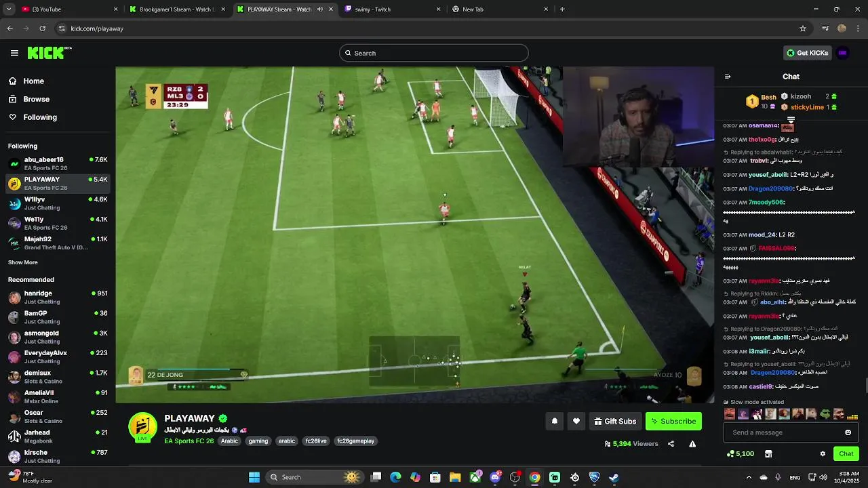Expand Show More followed channels
The width and height of the screenshot is (868, 488).
[23, 262]
